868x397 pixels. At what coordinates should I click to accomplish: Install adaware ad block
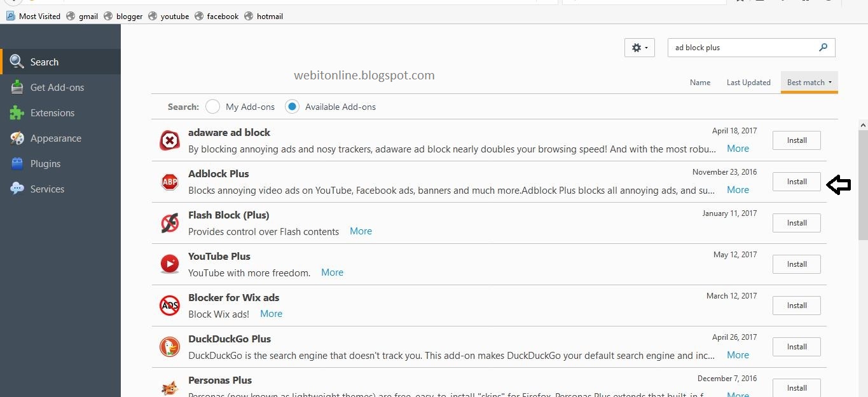[x=797, y=140]
